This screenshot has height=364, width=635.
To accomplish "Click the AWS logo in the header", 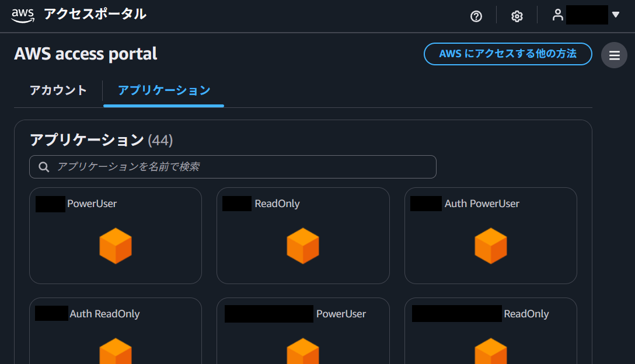I will (23, 15).
